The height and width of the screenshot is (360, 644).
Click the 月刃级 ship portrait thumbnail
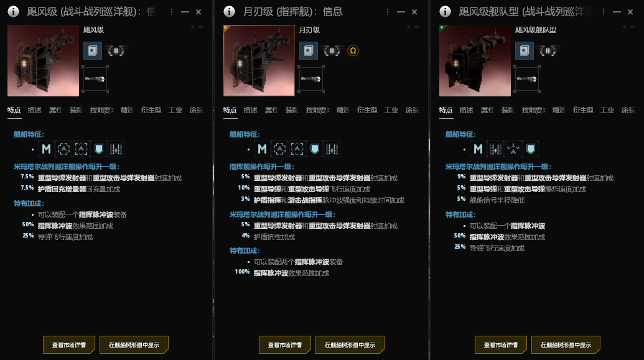coord(259,61)
